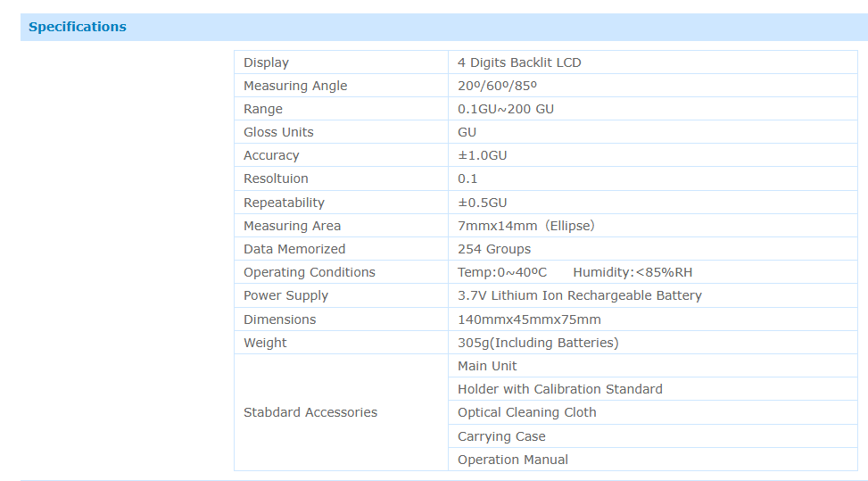Click the 0.1GU~200 GU range value
868x481 pixels.
tap(506, 109)
